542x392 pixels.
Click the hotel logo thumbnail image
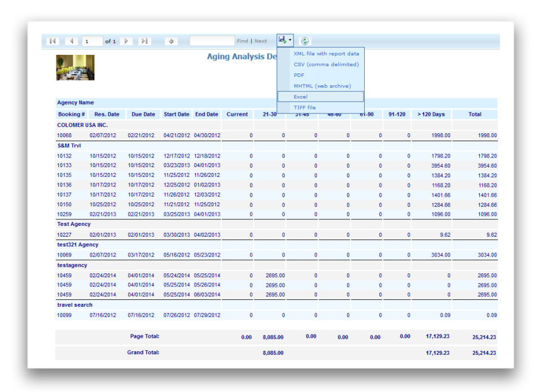coord(75,67)
